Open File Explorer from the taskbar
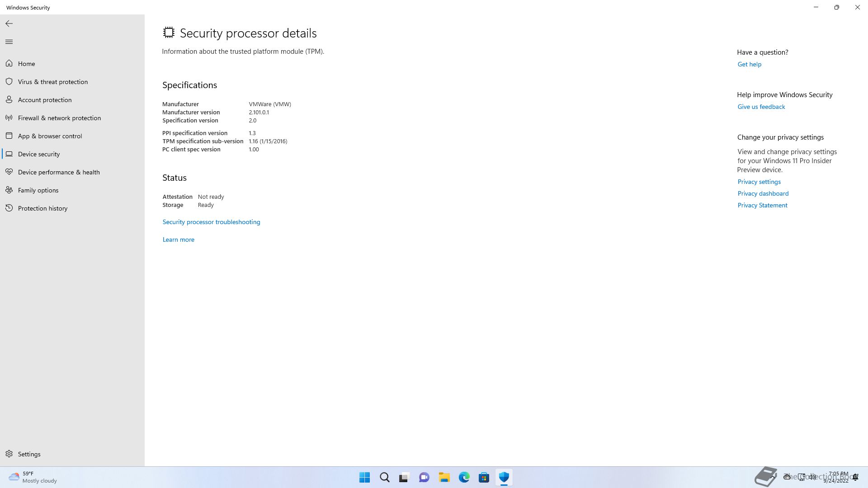 click(444, 477)
